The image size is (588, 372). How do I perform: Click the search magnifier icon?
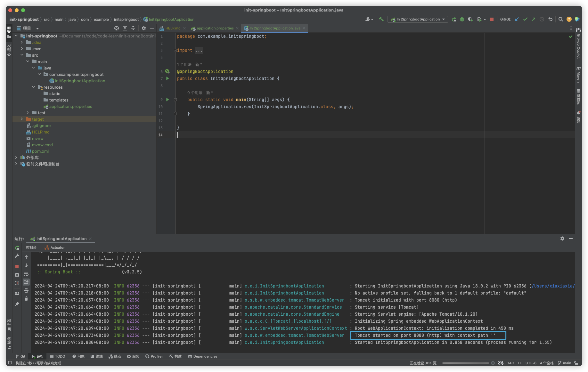pos(560,19)
